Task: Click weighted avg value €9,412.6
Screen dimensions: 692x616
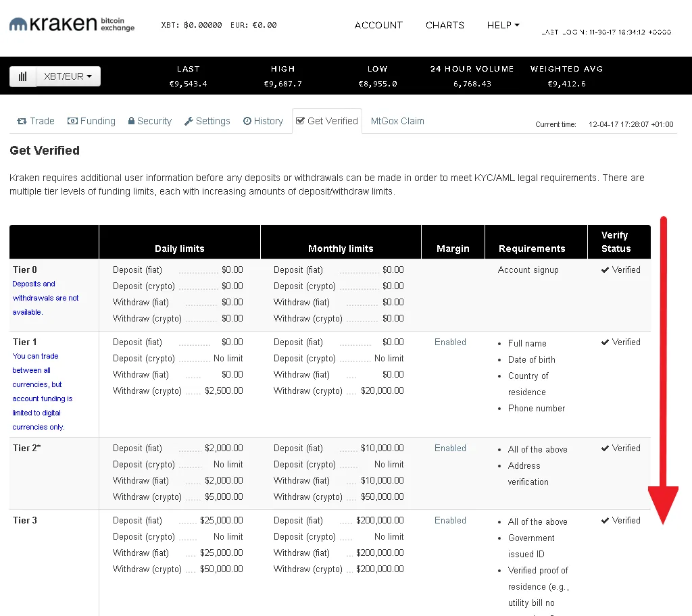Action: click(x=567, y=84)
